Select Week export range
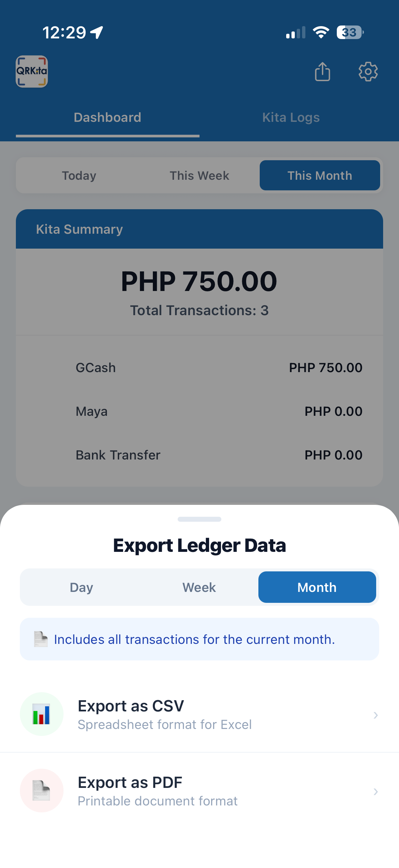399x868 pixels. [199, 587]
